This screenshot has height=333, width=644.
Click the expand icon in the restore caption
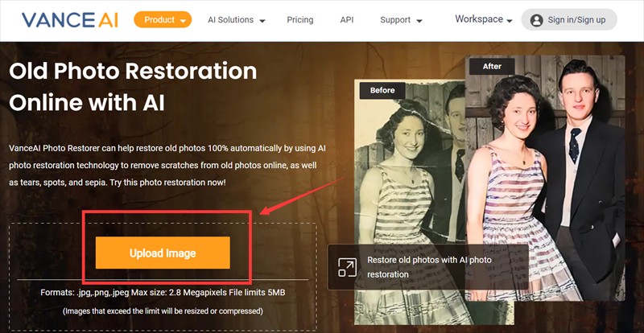[x=347, y=267]
